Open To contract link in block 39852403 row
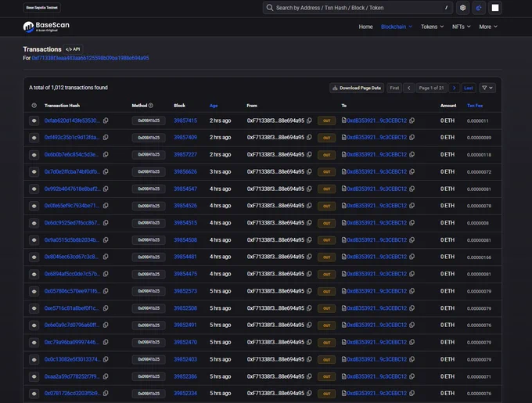 click(376, 359)
